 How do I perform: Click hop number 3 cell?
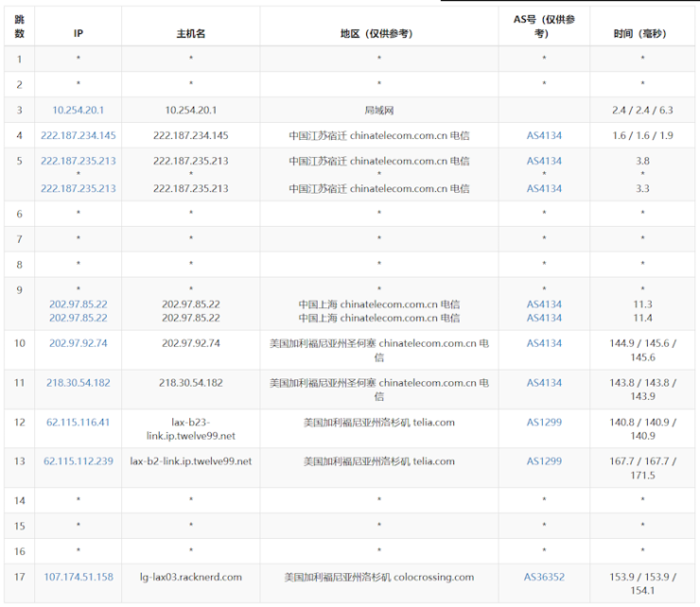click(x=19, y=111)
